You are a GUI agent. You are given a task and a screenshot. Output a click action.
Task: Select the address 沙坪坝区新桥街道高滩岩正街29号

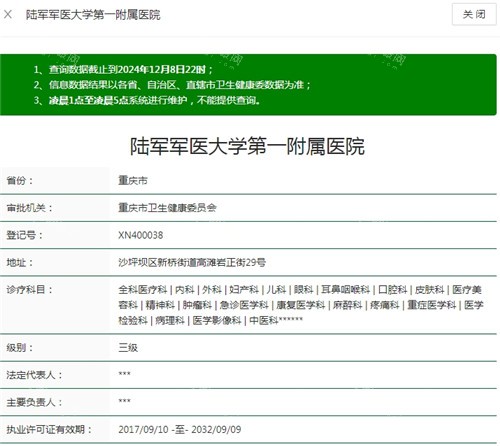point(192,263)
